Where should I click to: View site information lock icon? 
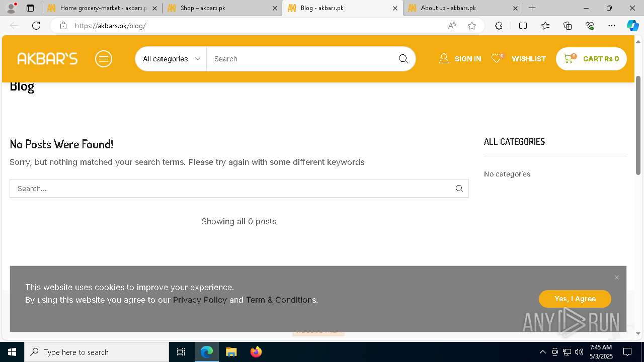pos(63,26)
